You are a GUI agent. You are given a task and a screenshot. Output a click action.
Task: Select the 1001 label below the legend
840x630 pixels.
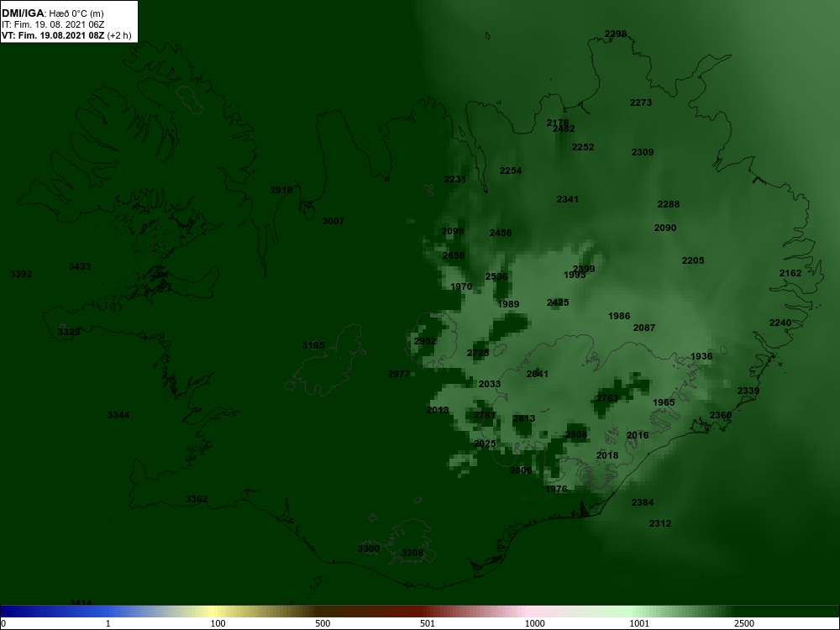[639, 623]
